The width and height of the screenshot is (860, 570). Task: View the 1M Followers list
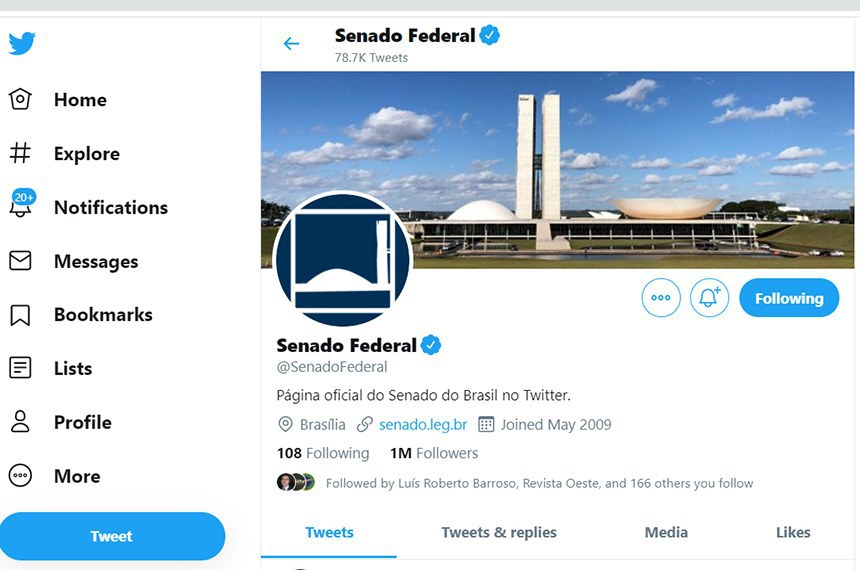434,453
